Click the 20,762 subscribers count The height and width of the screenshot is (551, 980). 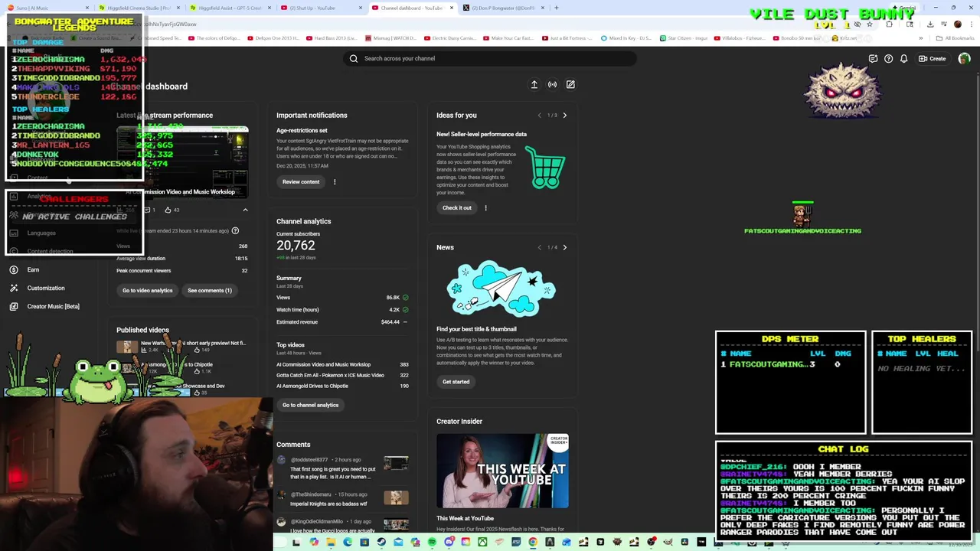coord(296,246)
